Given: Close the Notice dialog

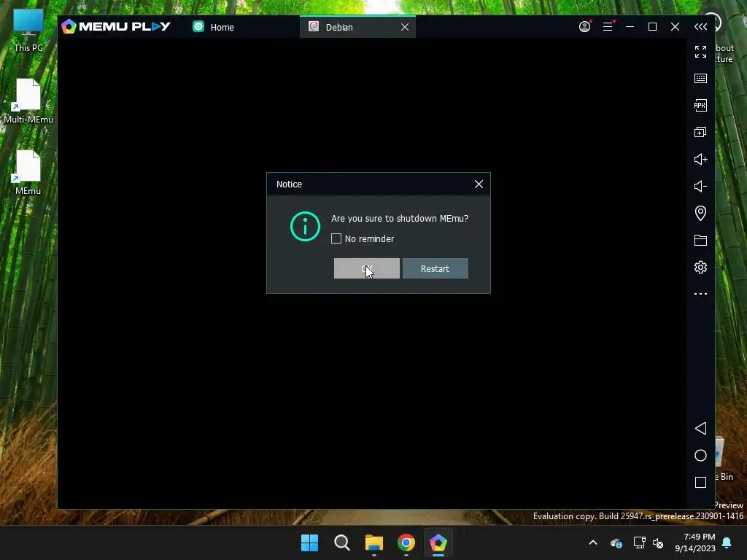Looking at the screenshot, I should click(x=479, y=184).
